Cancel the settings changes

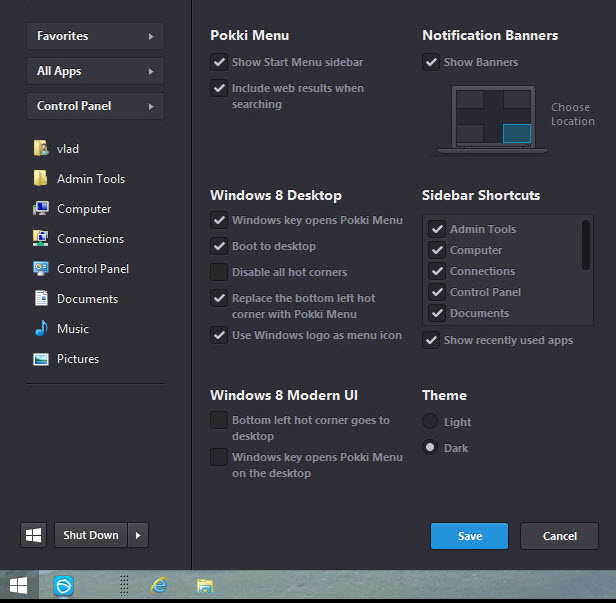[559, 536]
